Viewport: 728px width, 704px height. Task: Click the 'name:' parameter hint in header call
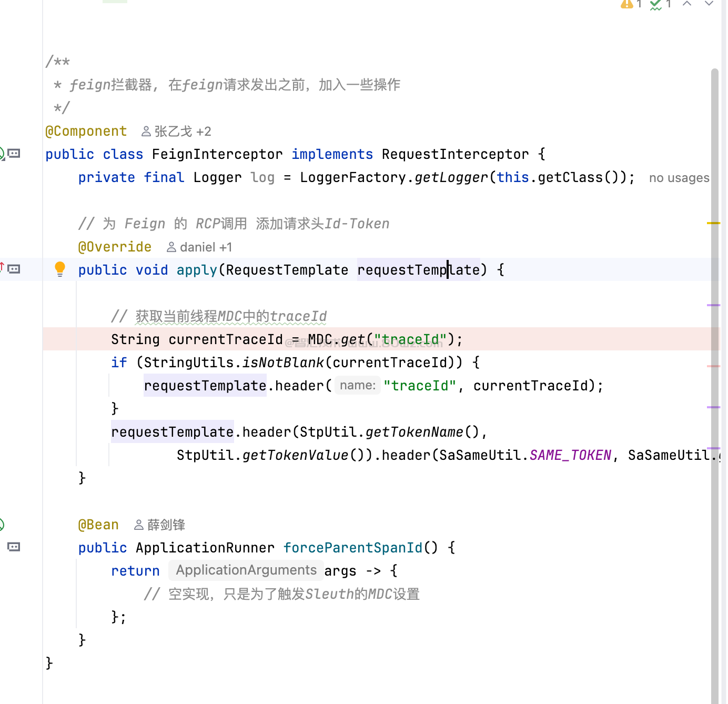(358, 386)
